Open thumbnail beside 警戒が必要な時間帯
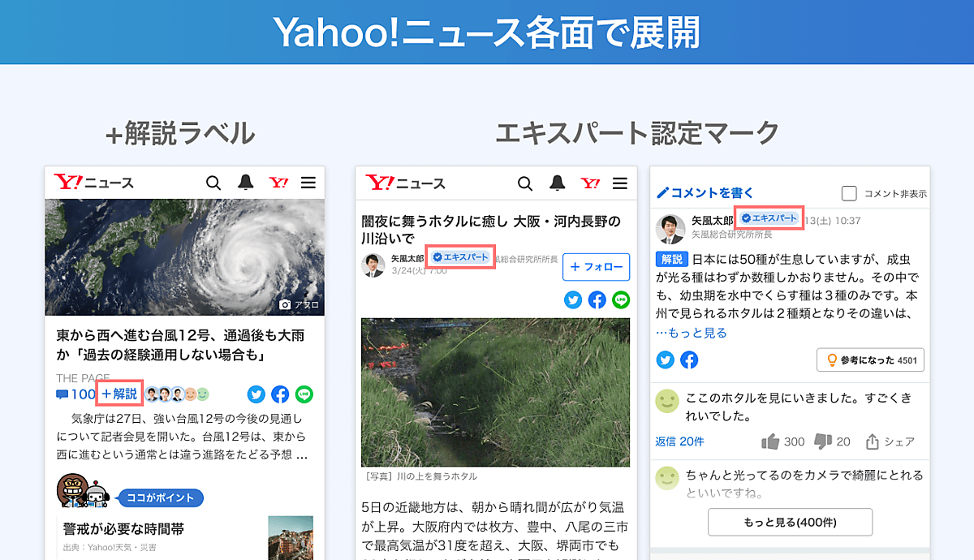The height and width of the screenshot is (560, 974). (x=291, y=537)
